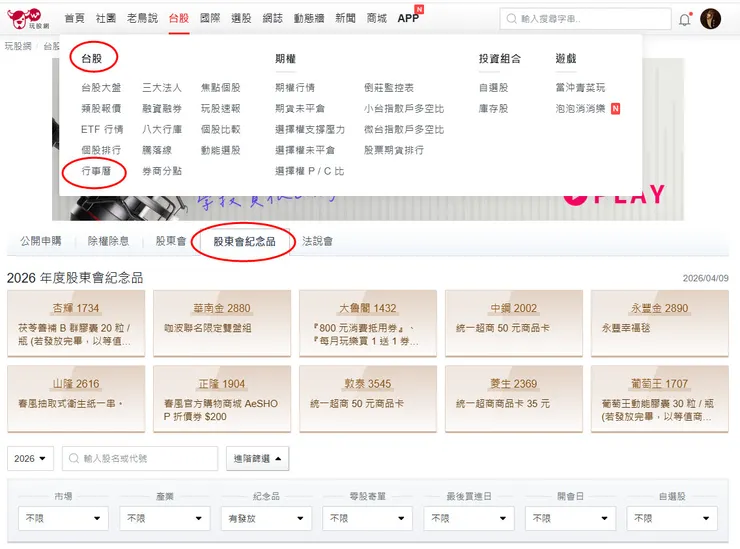The image size is (740, 549).
Task: Click 台股大盤 in the mega menu
Action: [x=101, y=88]
